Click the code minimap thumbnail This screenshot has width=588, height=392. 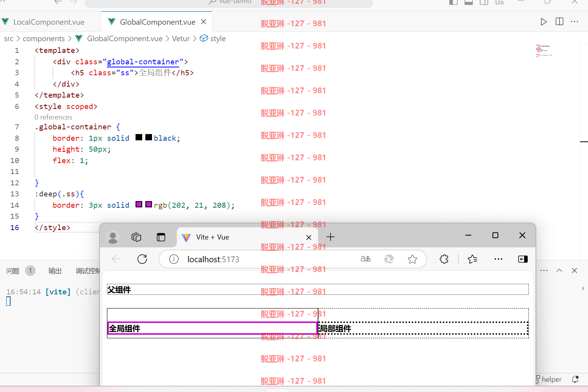pos(544,51)
